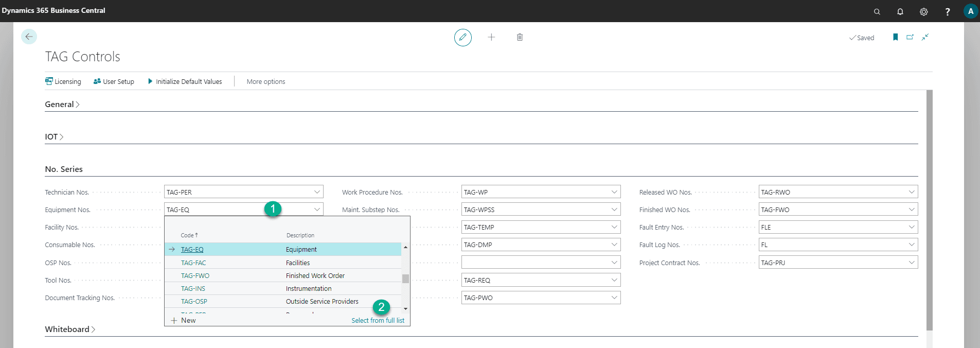Click the Facilities description cell

298,263
